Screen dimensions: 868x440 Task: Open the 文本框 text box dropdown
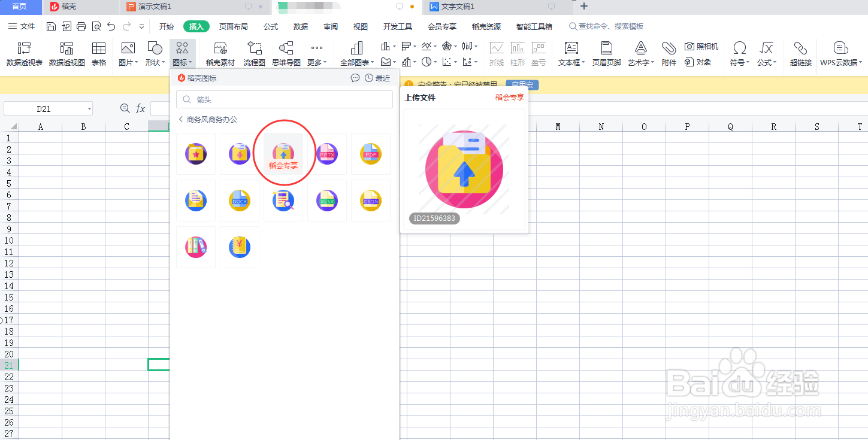(571, 54)
